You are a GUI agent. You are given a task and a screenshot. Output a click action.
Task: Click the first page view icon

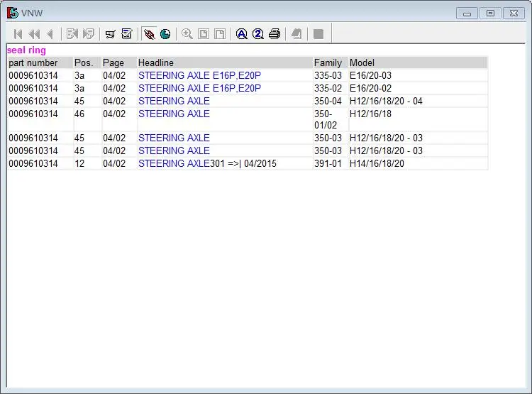point(204,34)
